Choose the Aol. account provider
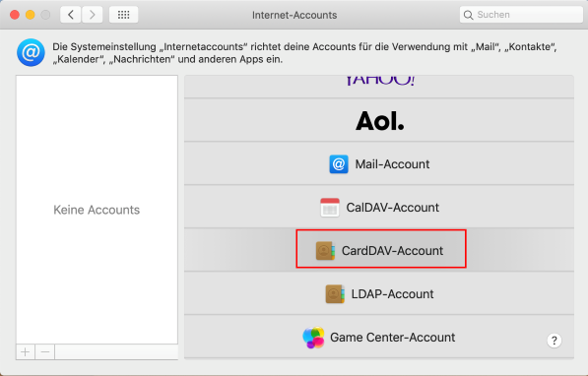 [x=379, y=120]
